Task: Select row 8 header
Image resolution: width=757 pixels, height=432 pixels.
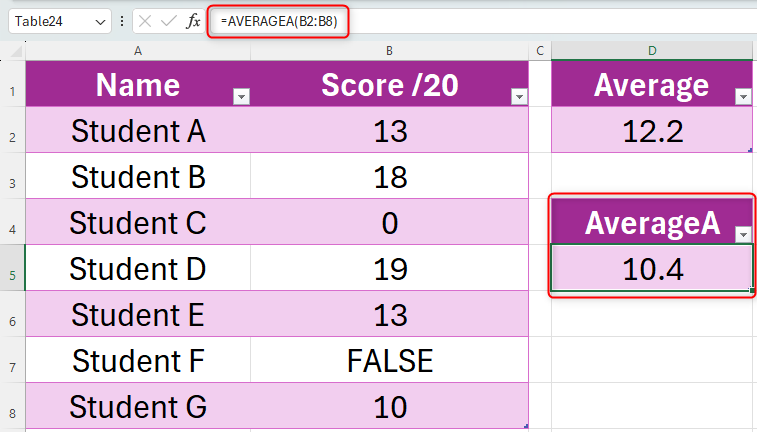Action: click(13, 405)
